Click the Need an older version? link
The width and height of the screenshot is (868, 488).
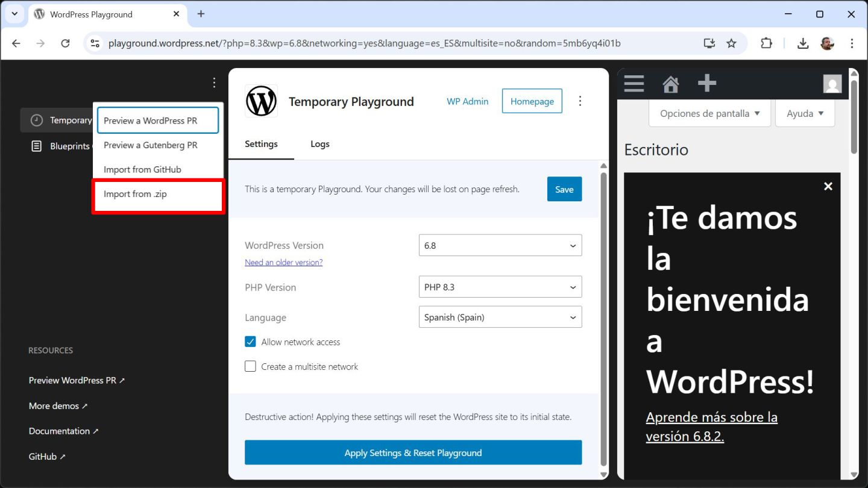pos(283,262)
